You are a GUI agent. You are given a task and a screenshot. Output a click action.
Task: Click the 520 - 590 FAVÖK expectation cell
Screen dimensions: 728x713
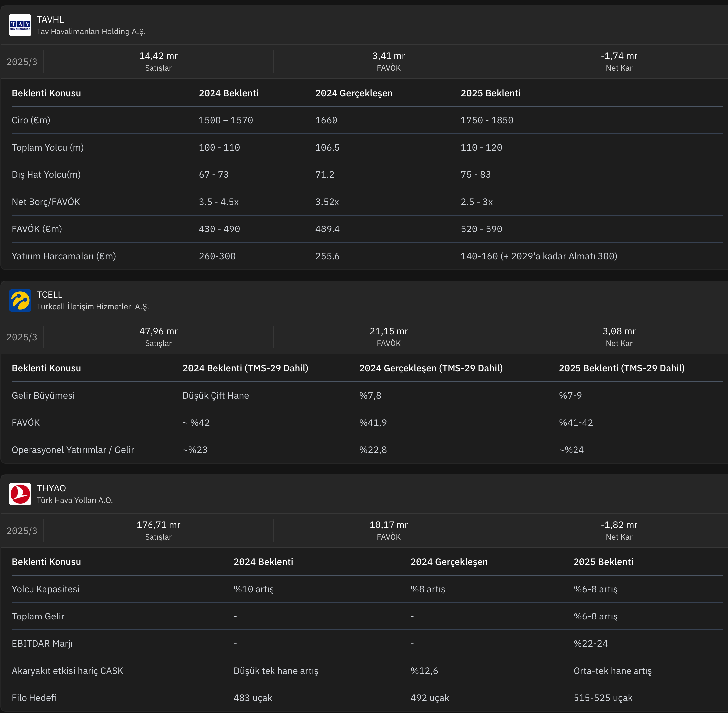click(x=481, y=229)
